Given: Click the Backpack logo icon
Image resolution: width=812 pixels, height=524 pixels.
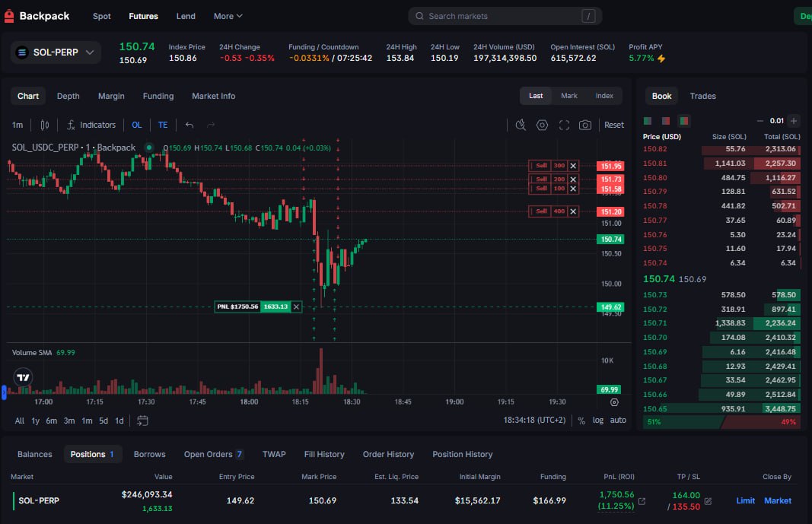Looking at the screenshot, I should pyautogui.click(x=9, y=16).
